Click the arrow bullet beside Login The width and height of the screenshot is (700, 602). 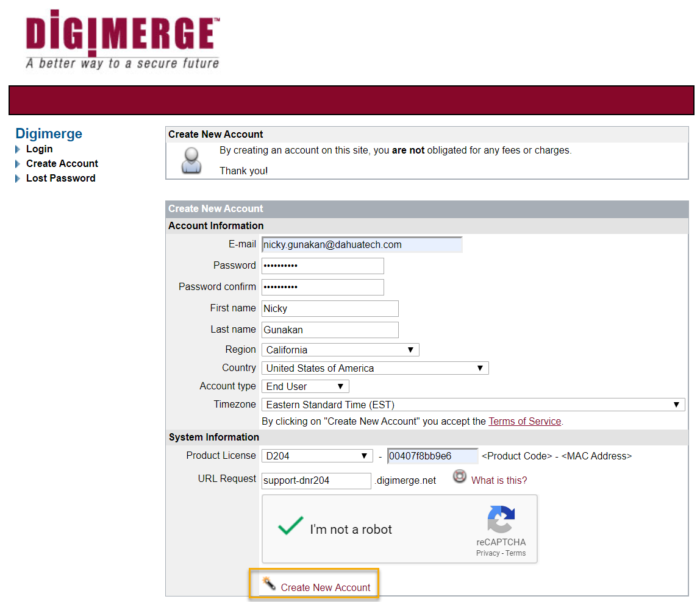(x=18, y=149)
